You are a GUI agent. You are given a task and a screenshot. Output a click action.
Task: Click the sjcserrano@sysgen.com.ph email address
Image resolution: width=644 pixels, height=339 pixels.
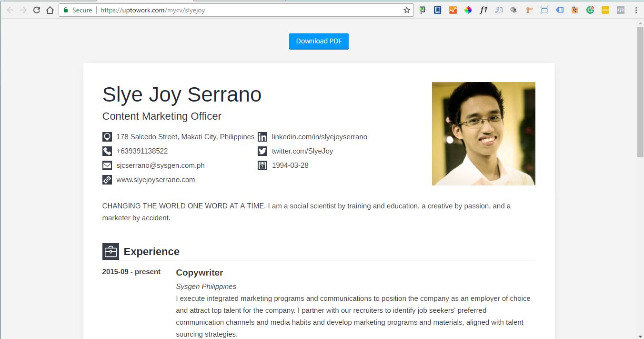point(161,165)
